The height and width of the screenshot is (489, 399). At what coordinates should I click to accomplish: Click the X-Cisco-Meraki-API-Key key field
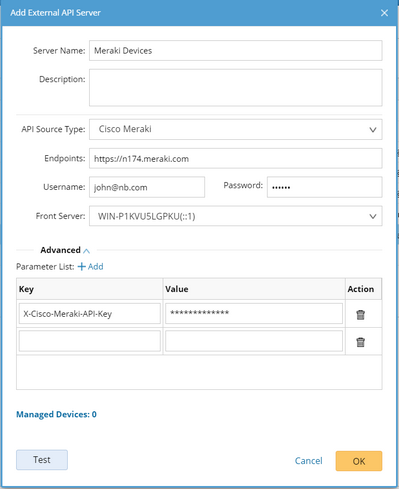pyautogui.click(x=90, y=313)
